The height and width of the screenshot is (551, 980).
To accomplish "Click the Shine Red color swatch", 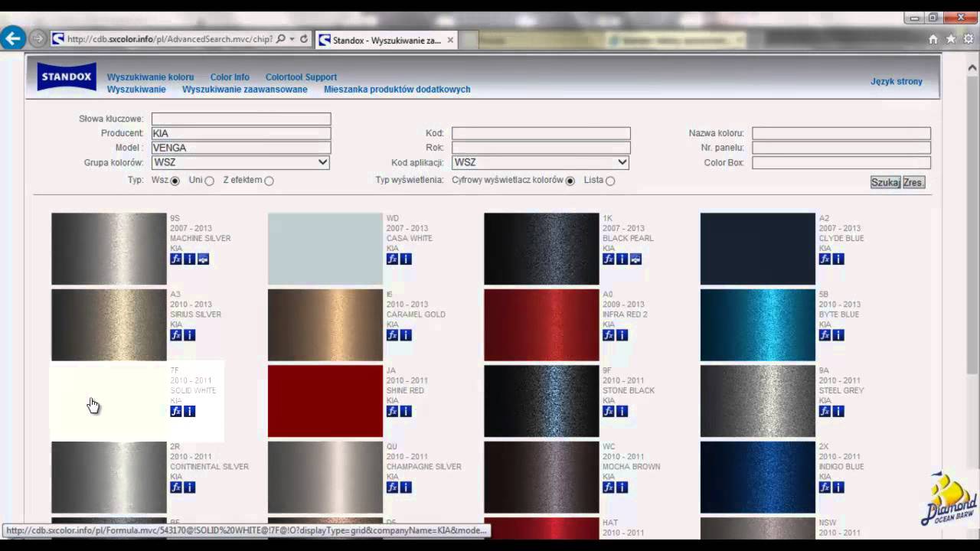I will click(x=325, y=401).
